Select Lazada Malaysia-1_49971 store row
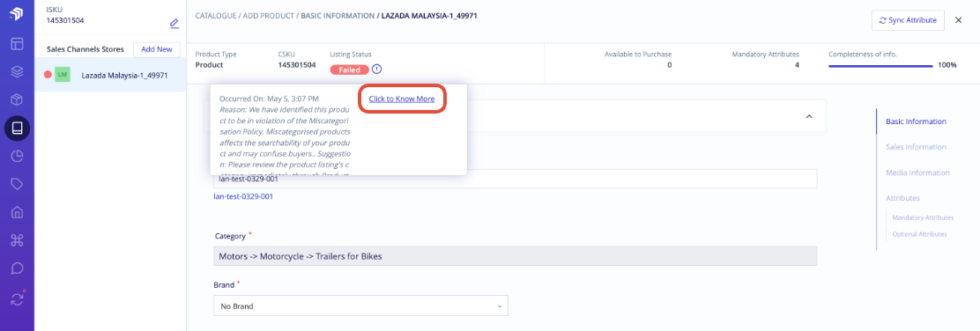This screenshot has height=331, width=980. point(111,76)
